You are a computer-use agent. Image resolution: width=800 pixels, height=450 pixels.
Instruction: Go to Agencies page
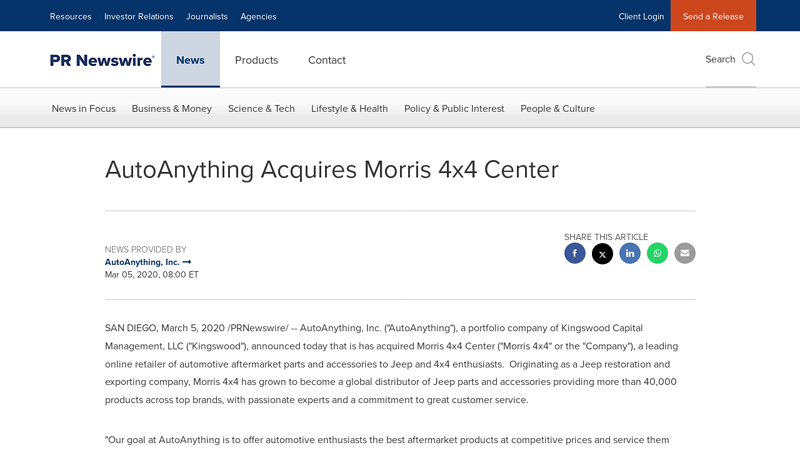pos(258,16)
